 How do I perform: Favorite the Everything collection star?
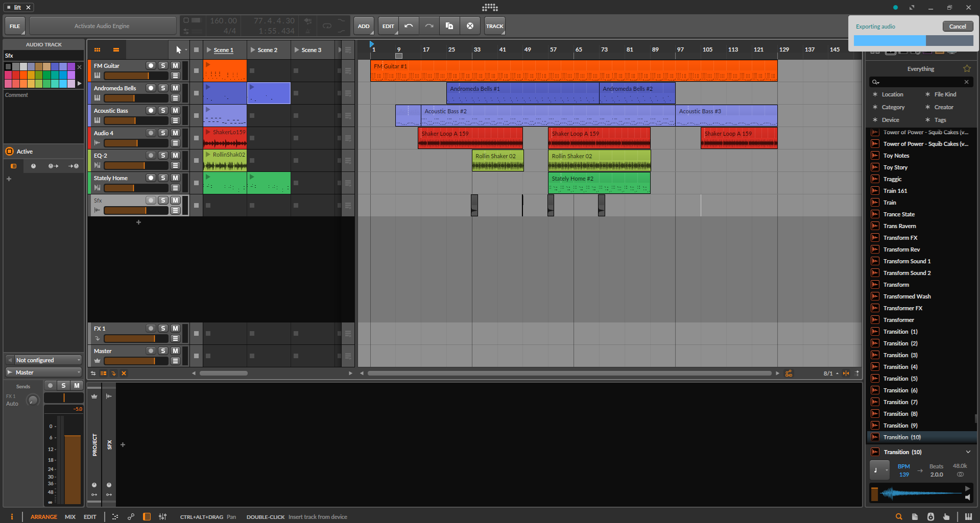(967, 69)
